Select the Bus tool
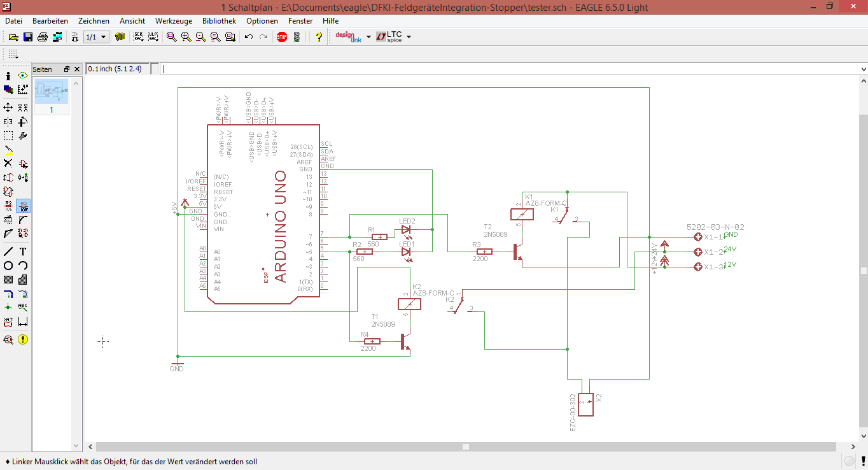 click(8, 294)
